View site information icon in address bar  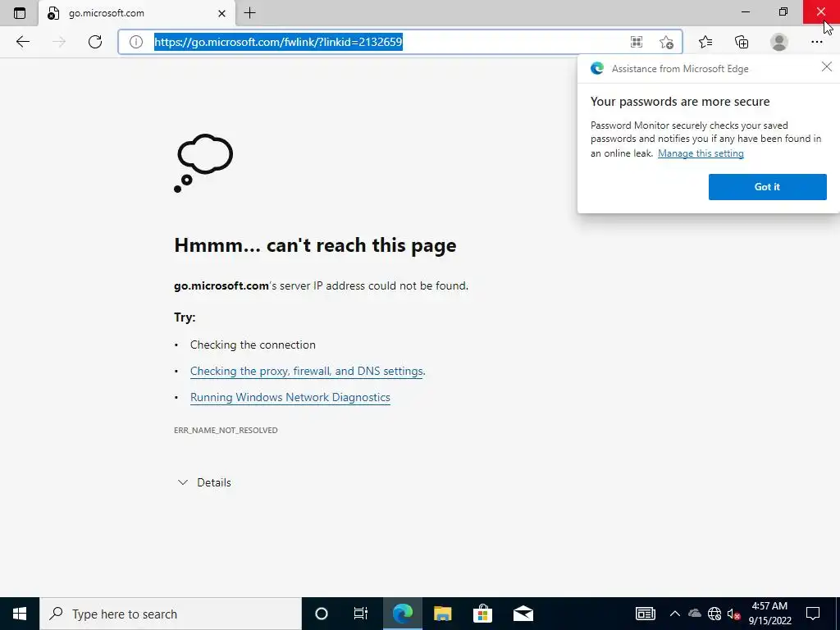click(136, 42)
